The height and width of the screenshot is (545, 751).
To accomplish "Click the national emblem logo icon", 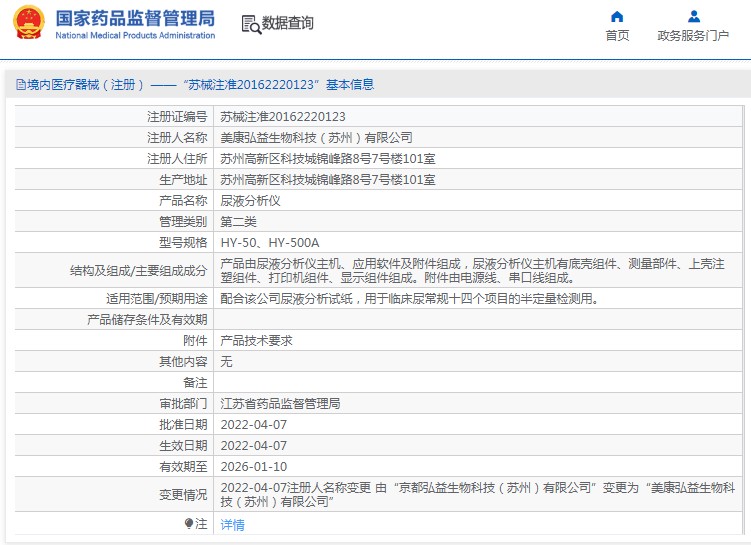I will click(x=28, y=23).
